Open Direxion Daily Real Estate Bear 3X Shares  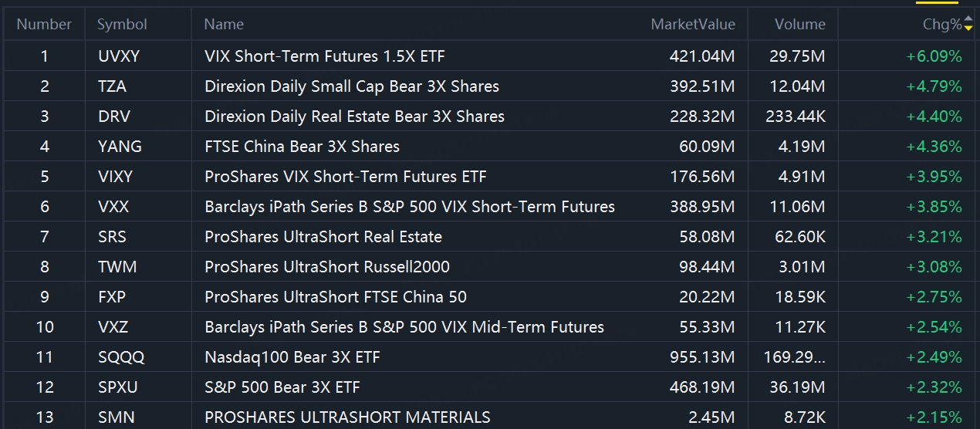pyautogui.click(x=354, y=117)
